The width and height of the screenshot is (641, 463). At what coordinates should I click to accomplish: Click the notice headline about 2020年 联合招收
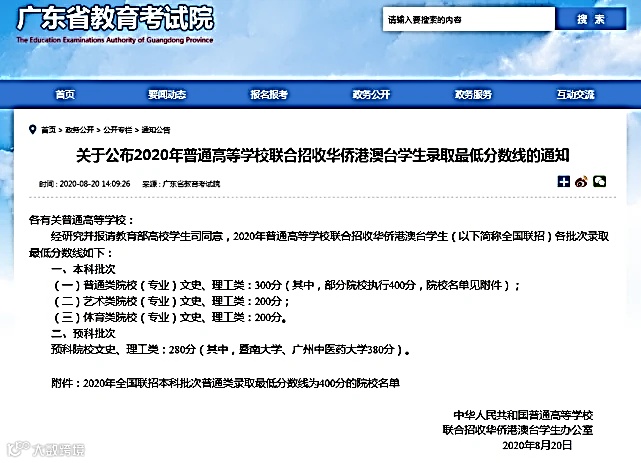pyautogui.click(x=323, y=156)
